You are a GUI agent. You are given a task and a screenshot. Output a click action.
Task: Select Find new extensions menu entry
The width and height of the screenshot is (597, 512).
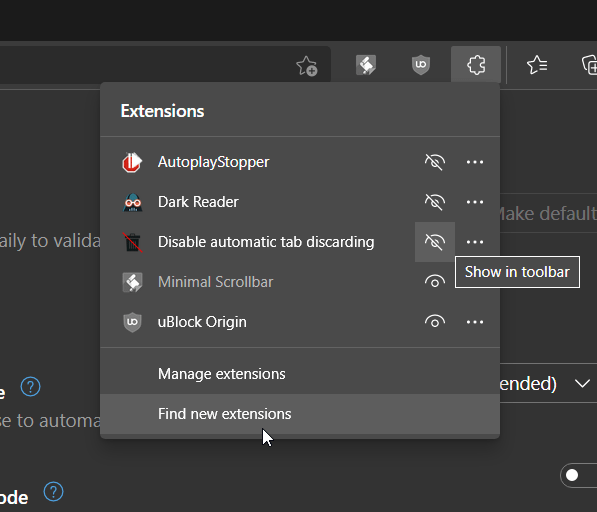coord(300,414)
